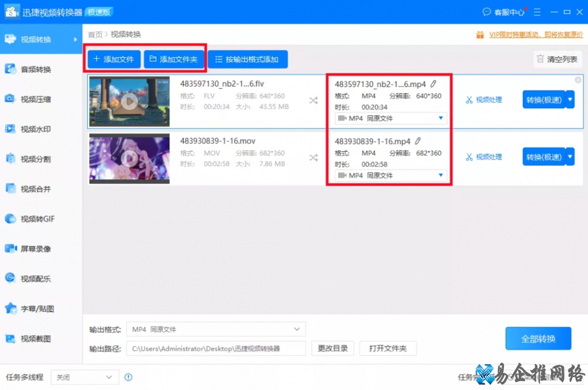Click the info circle next to 任务多线程
This screenshot has width=588, height=390.
point(128,377)
